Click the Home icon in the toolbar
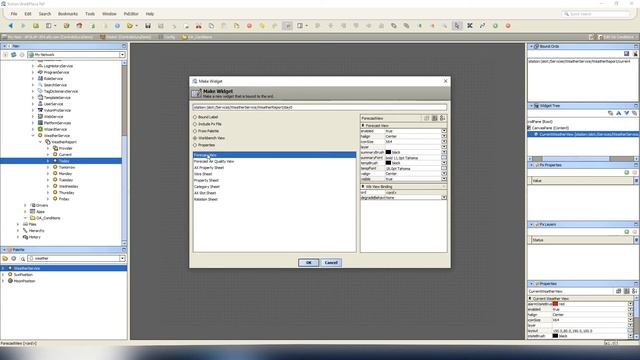The width and height of the screenshot is (640, 360). tap(79, 26)
